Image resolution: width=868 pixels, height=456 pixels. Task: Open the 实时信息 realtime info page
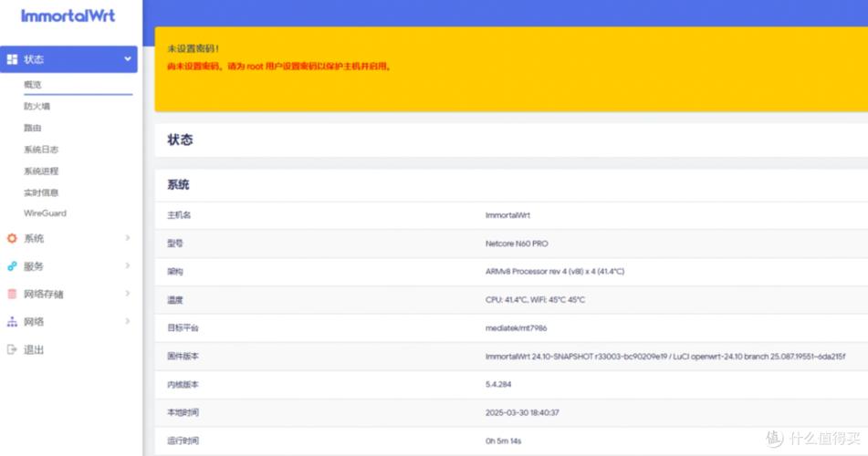(41, 192)
